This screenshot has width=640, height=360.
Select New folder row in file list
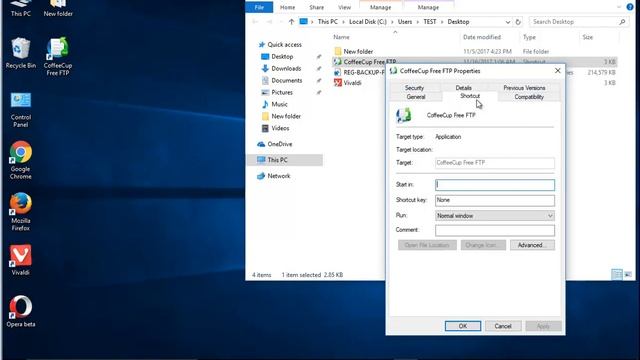point(475,51)
